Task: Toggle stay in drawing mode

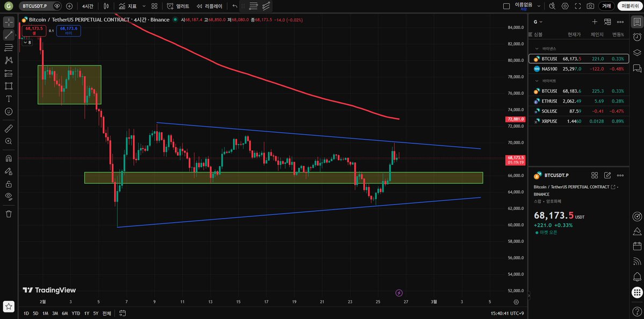Action: click(x=9, y=171)
